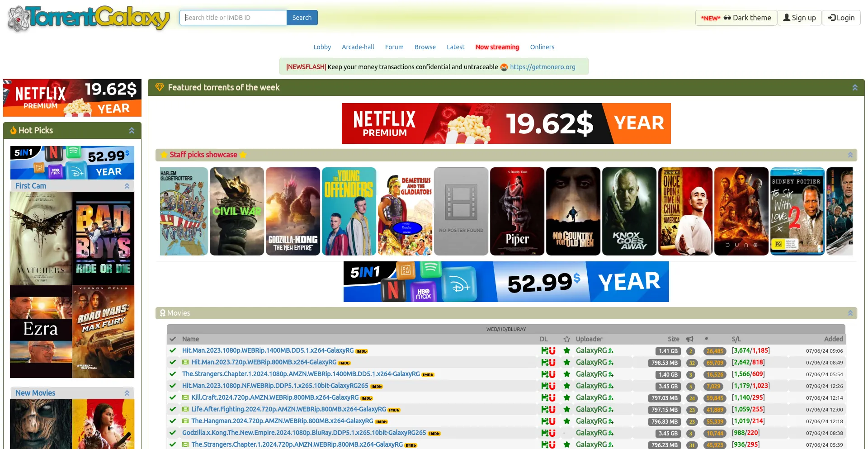The image size is (868, 449).
Task: Click streaming film icon beside Life.After.Fighting.2024
Action: click(x=185, y=409)
